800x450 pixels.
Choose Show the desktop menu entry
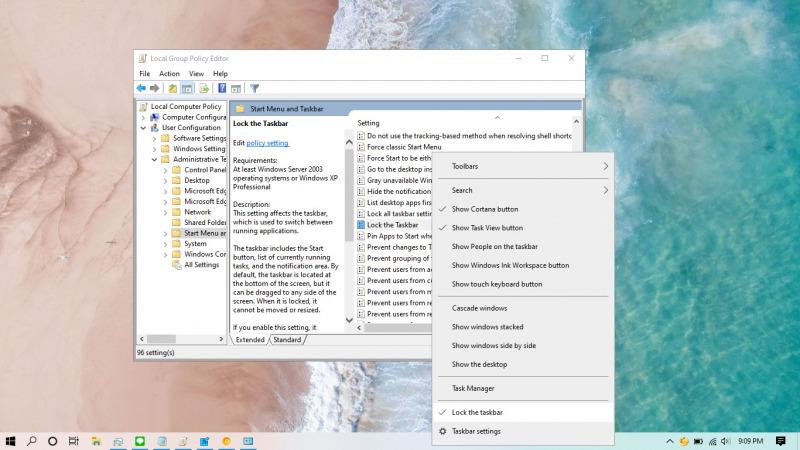click(x=523, y=364)
